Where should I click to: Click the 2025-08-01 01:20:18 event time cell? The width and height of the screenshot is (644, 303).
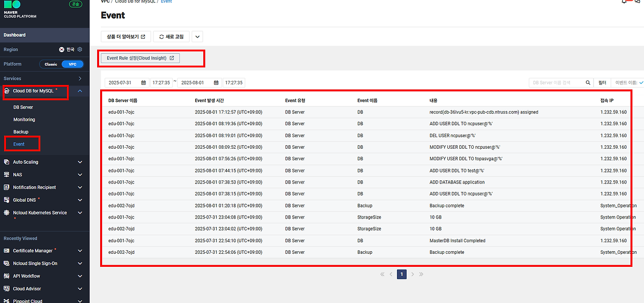point(228,206)
